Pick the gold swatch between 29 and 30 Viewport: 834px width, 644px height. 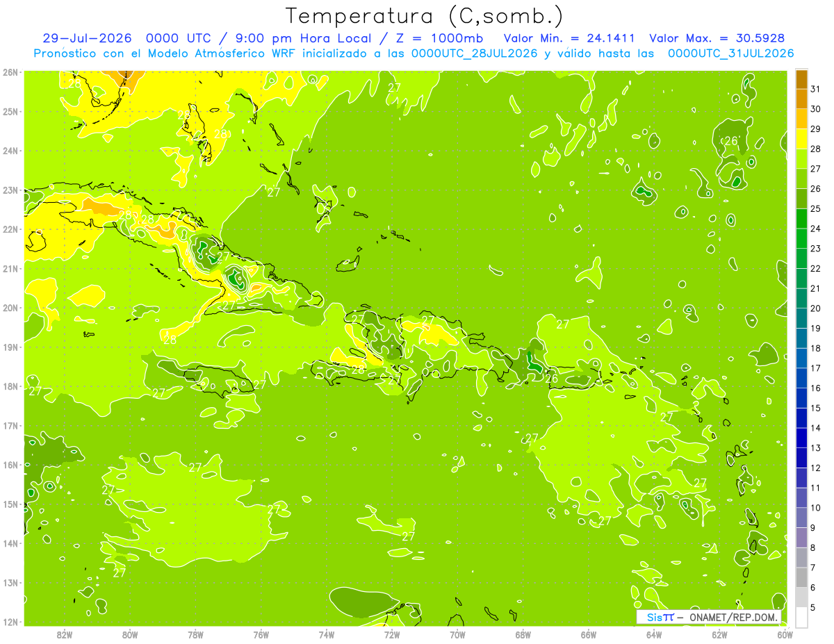point(801,118)
